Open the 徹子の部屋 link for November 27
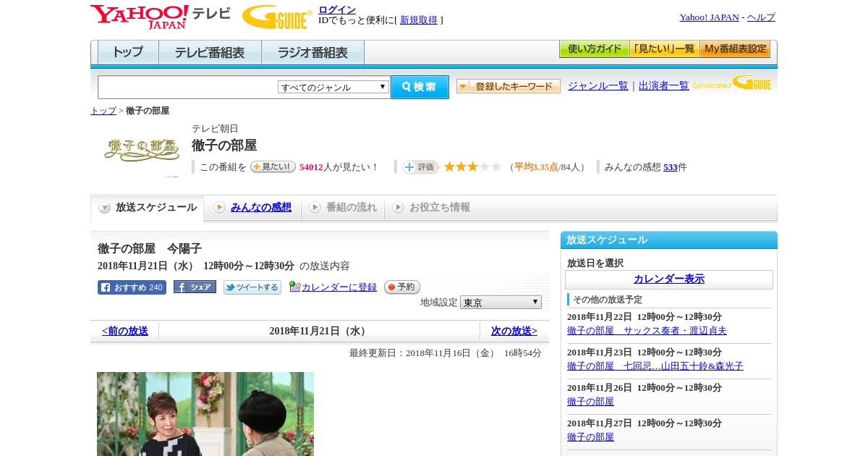 (590, 437)
